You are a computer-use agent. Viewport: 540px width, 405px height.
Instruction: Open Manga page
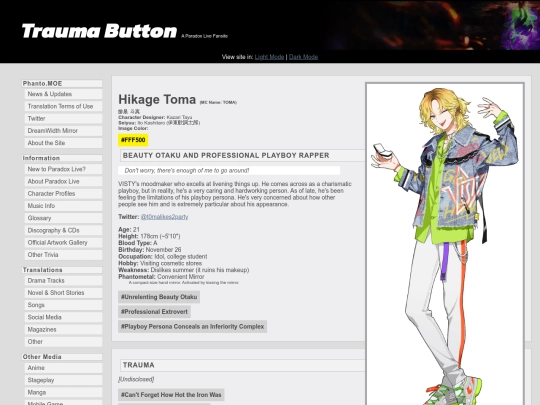[x=63, y=392]
